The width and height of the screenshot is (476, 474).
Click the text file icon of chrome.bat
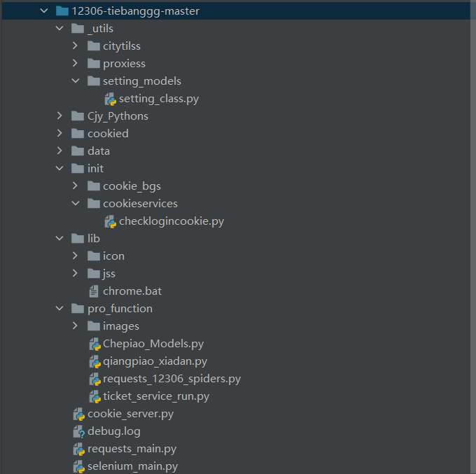(x=94, y=291)
